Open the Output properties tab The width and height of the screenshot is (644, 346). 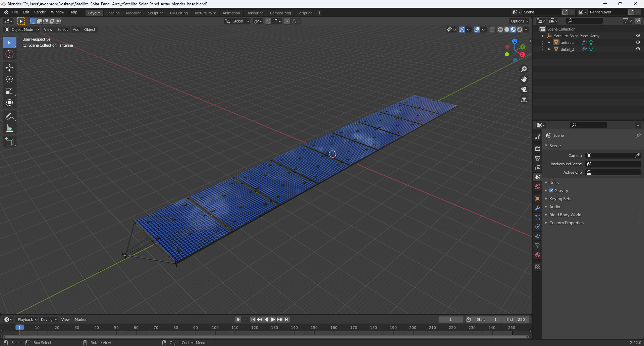tap(538, 158)
